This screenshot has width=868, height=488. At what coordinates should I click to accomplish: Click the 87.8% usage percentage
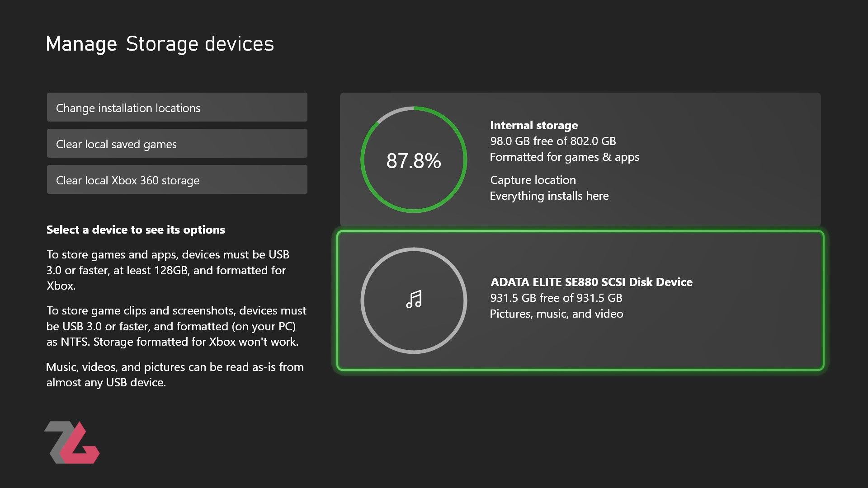click(x=413, y=161)
